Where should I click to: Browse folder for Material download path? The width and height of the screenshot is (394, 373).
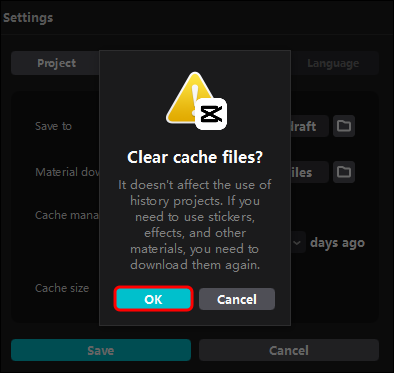point(344,172)
